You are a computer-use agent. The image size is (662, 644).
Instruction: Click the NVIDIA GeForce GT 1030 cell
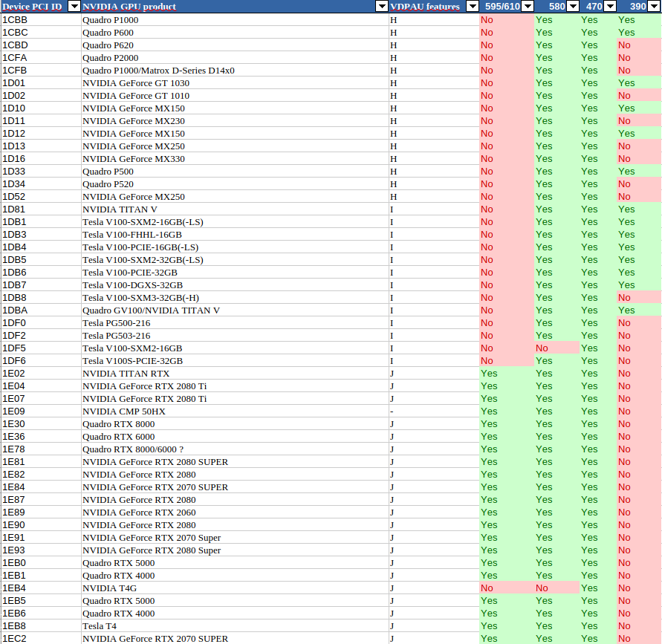pyautogui.click(x=235, y=83)
